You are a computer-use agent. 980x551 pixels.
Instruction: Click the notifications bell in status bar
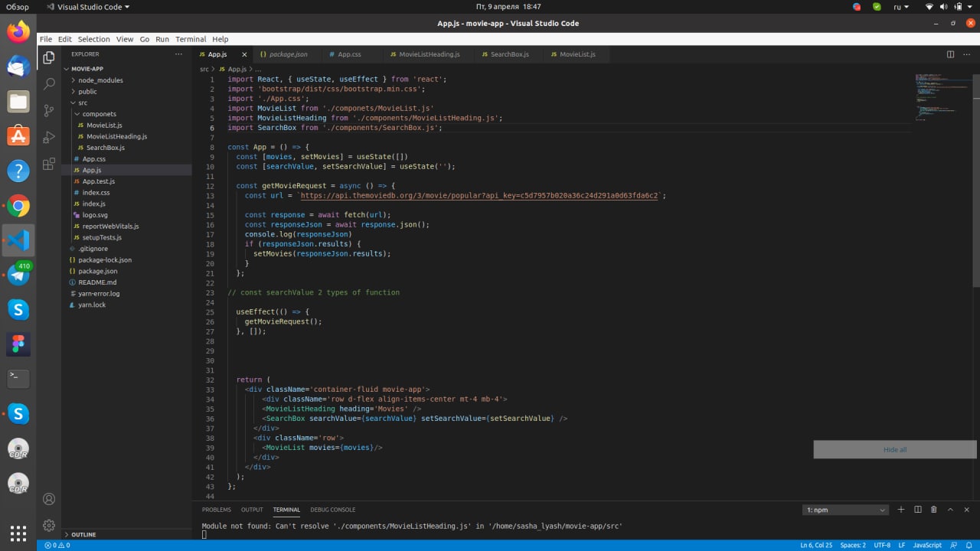tap(969, 545)
